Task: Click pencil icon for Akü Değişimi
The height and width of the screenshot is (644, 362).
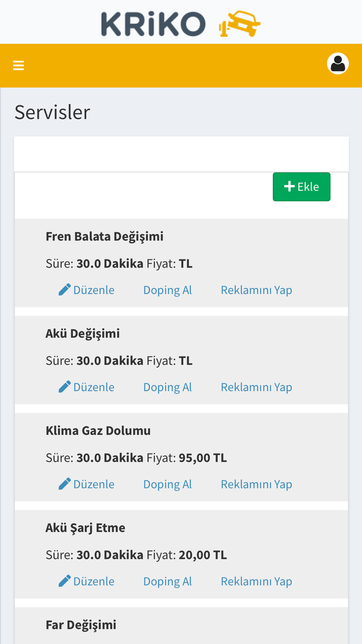Action: pyautogui.click(x=64, y=387)
